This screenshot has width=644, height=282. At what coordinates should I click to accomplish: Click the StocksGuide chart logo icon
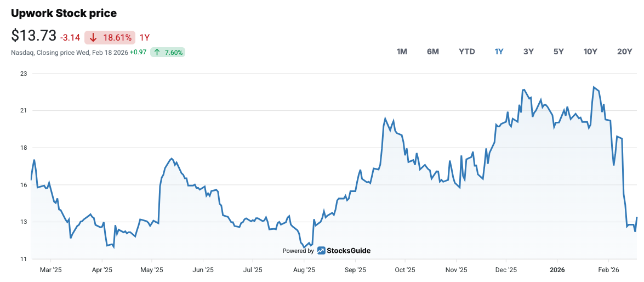point(321,250)
